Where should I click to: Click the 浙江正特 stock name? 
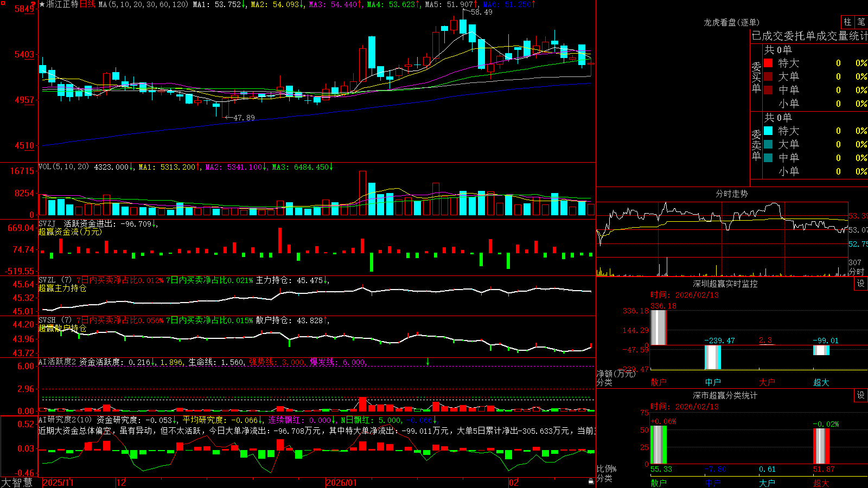pos(62,4)
